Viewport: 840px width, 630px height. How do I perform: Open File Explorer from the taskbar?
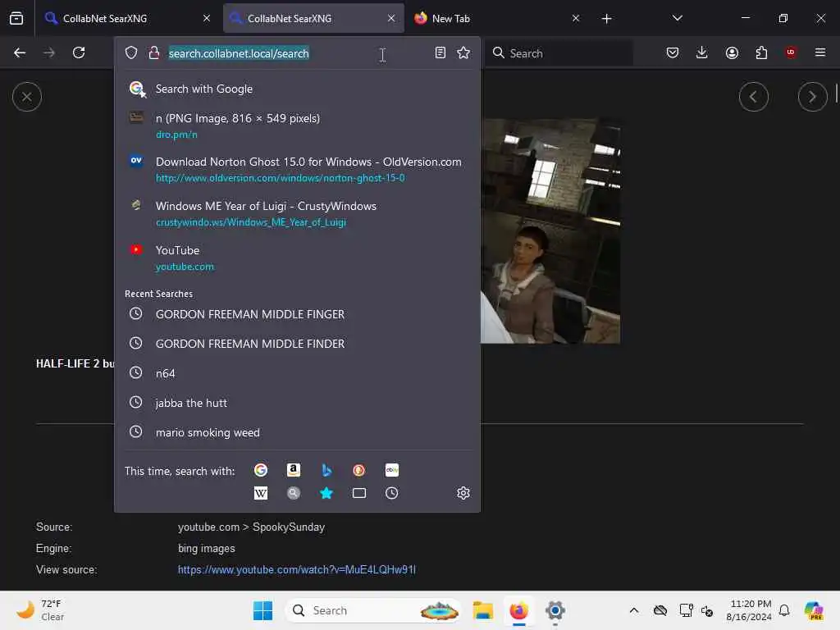(x=482, y=610)
